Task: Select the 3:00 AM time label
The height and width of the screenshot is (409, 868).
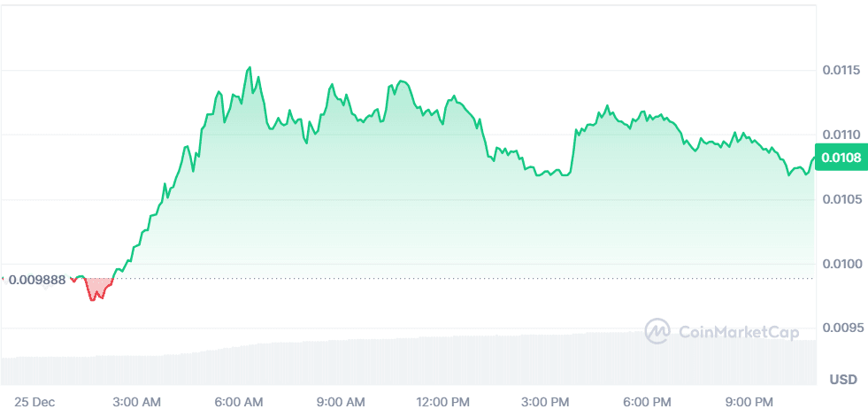Action: (137, 402)
